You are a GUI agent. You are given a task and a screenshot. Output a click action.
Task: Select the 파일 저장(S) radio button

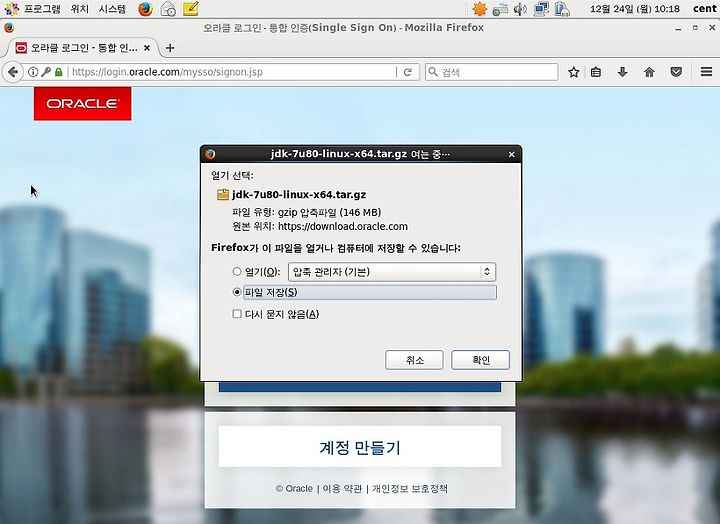[x=237, y=292]
